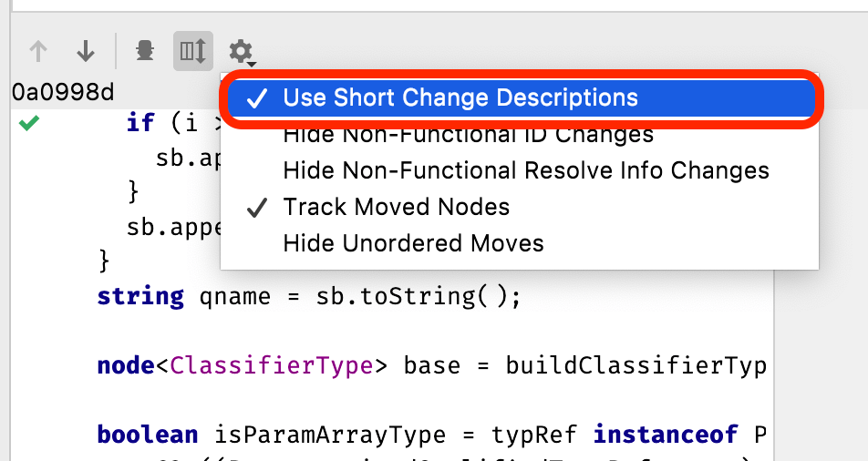Toggle the synchronized scrolling columns icon
This screenshot has width=868, height=461.
click(193, 51)
